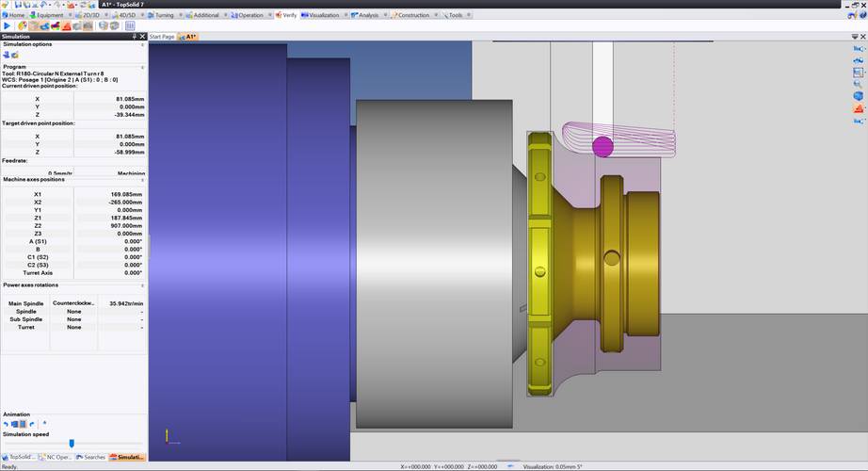
Task: Click the blue cube view icon
Action: pos(858,96)
